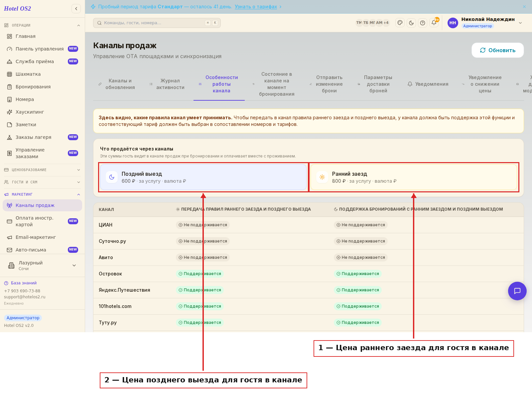Click the Администратор badge in the sidebar footer
This screenshot has width=532, height=396.
[x=23, y=318]
